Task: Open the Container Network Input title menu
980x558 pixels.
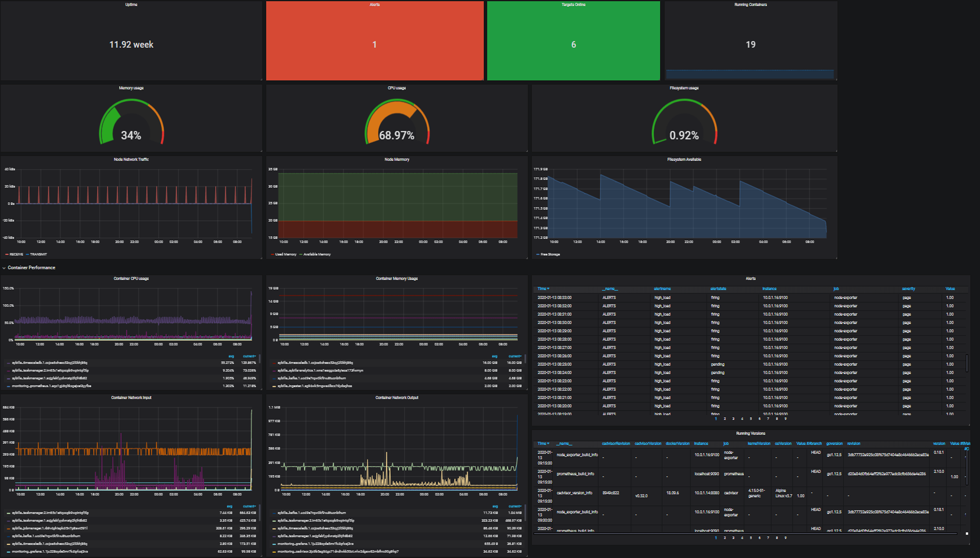Action: (x=131, y=398)
